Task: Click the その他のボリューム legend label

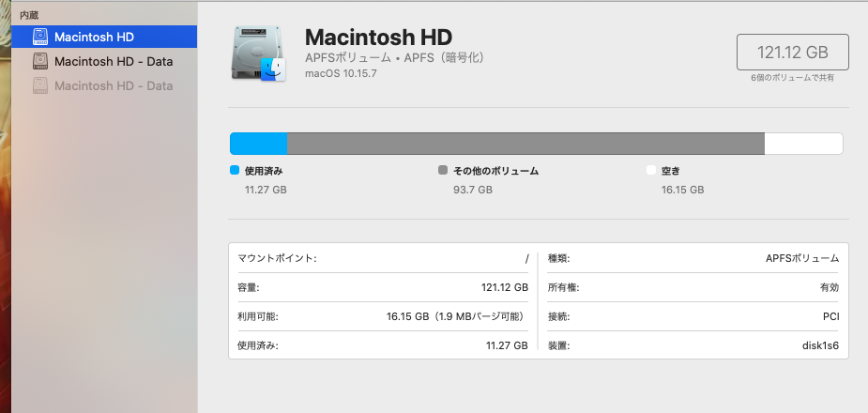Action: 496,171
